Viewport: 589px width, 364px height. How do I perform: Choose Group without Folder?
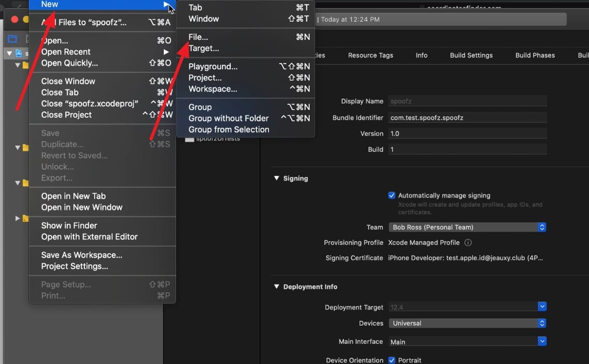[246, 118]
